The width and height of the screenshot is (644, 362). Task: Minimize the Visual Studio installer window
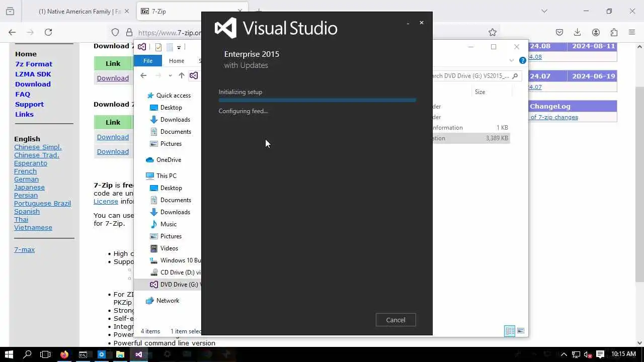pyautogui.click(x=408, y=23)
